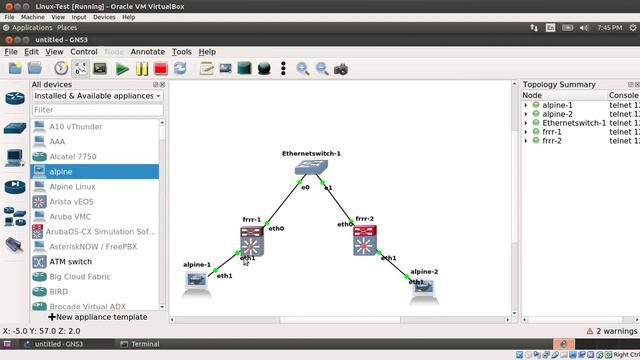The height and width of the screenshot is (360, 640).
Task: Open the Tools menu
Action: click(182, 52)
